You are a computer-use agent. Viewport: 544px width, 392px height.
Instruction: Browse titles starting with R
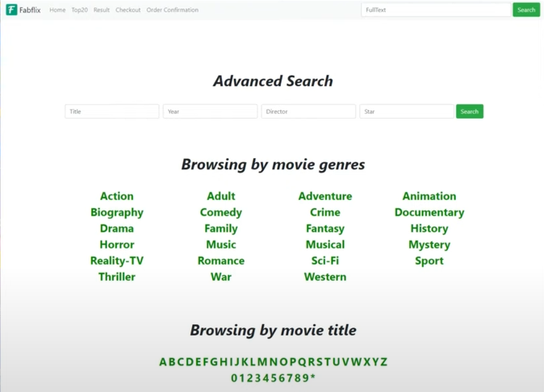click(312, 362)
